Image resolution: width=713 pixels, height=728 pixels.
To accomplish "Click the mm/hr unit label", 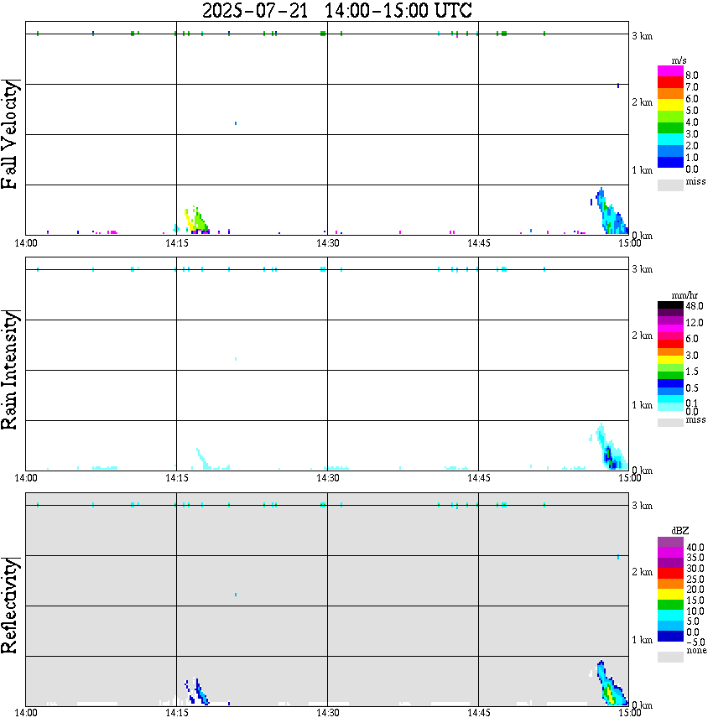I will 684,295.
